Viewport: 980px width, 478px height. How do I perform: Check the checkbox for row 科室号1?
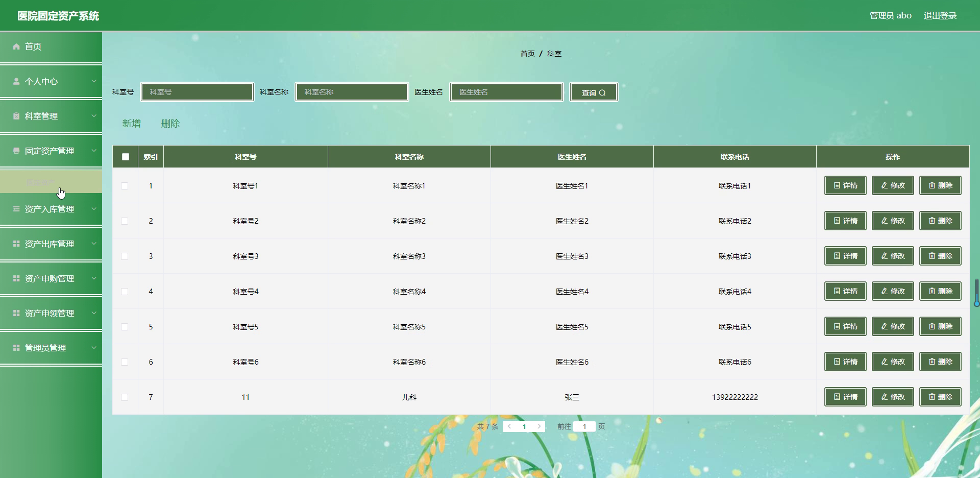(125, 186)
